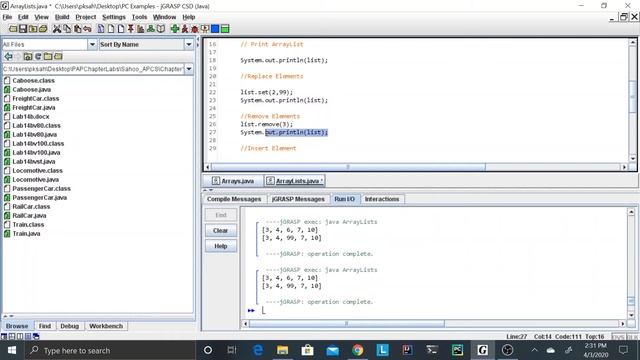Open File Explorer from the taskbar

tap(282, 350)
